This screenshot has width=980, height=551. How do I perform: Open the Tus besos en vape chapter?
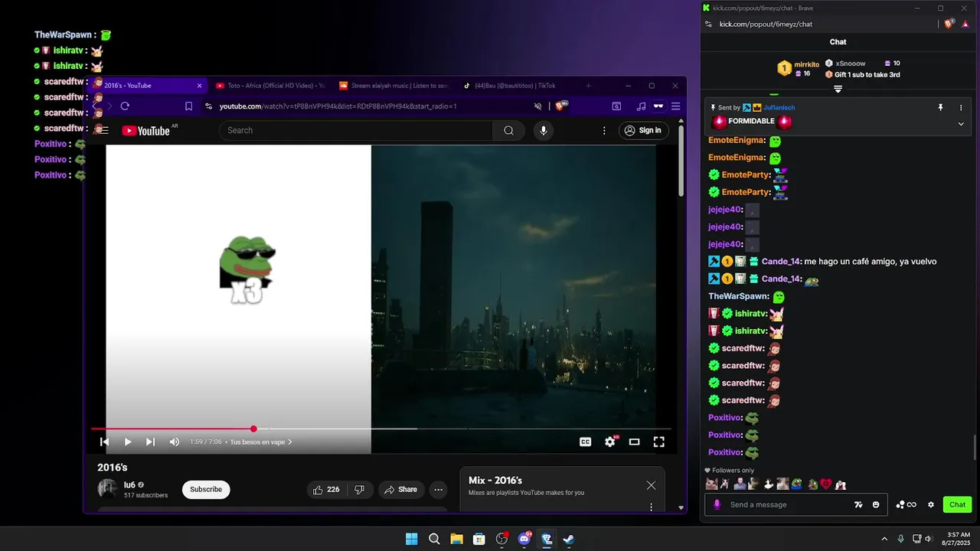pos(261,442)
